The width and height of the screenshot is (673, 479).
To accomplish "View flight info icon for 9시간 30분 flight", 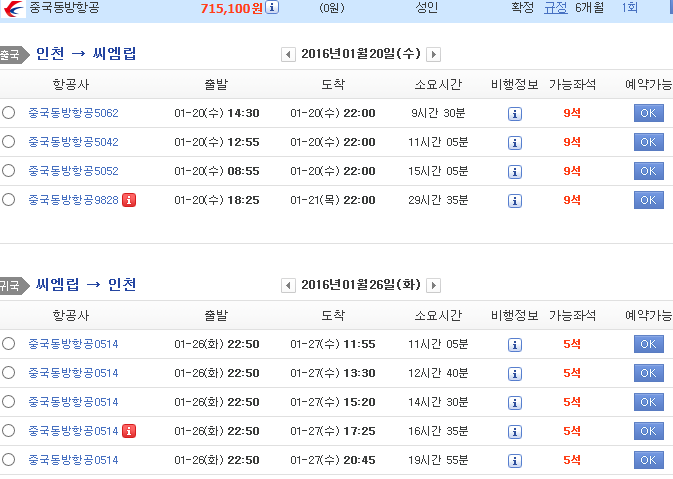I will (515, 114).
